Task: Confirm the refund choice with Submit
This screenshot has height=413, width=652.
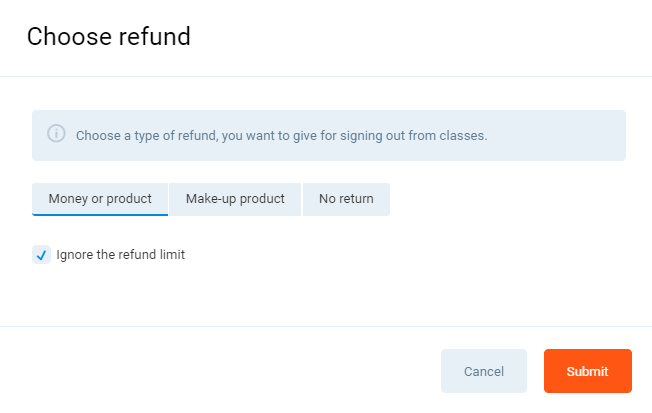Action: 587,371
